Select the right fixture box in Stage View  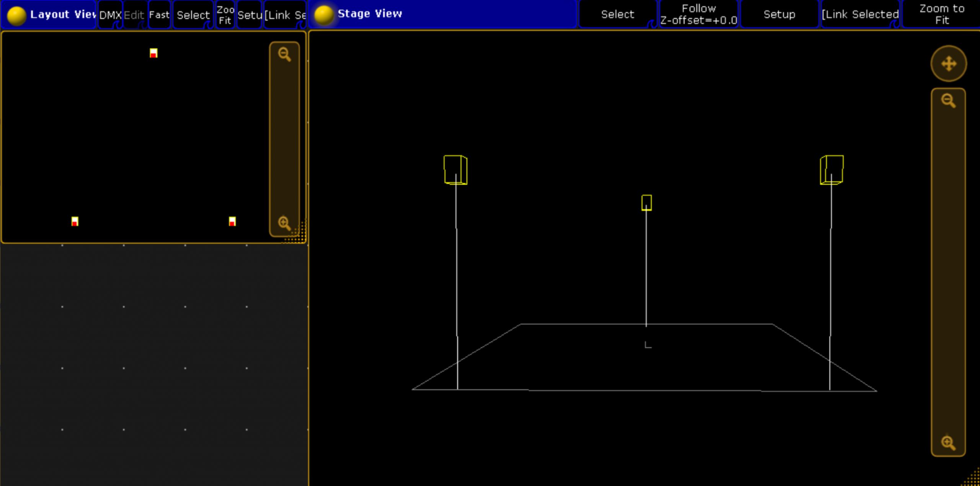click(831, 170)
